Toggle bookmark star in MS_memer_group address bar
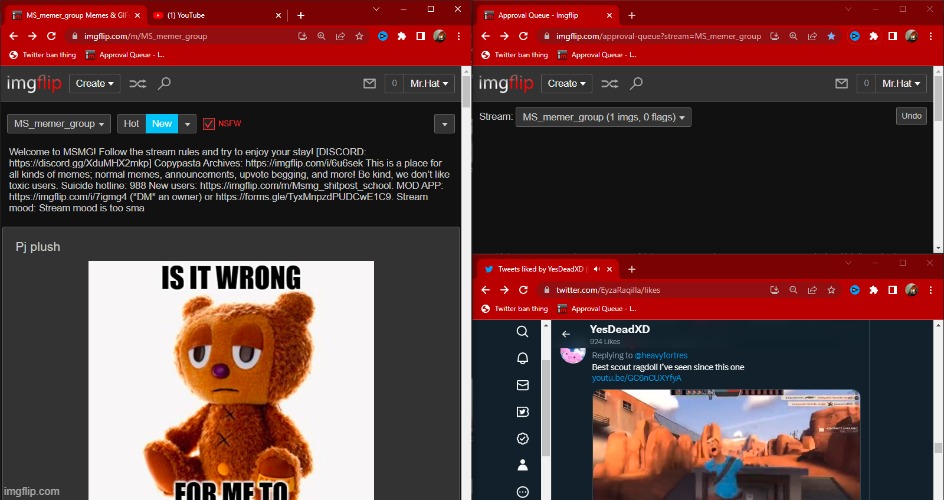The image size is (944, 500). (x=359, y=36)
